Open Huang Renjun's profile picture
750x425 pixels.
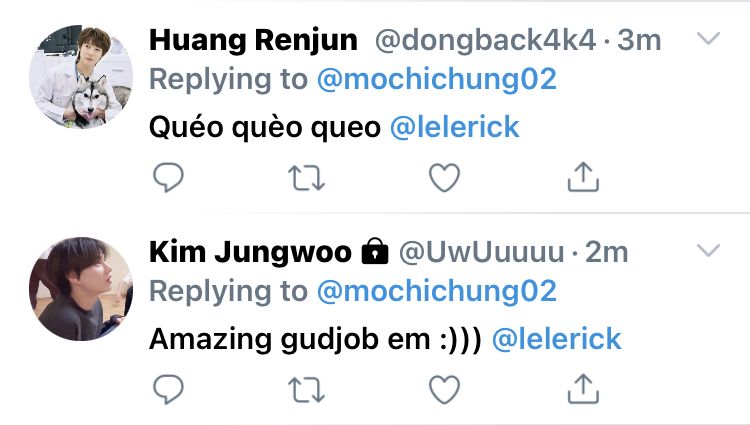coord(81,76)
